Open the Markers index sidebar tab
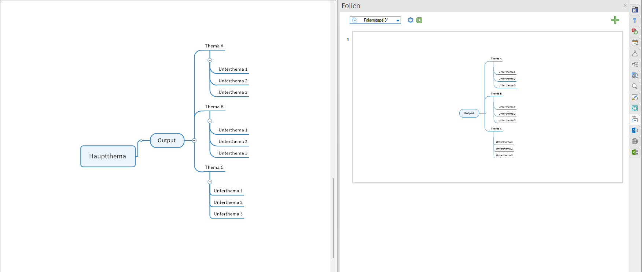644x272 pixels. (x=635, y=32)
